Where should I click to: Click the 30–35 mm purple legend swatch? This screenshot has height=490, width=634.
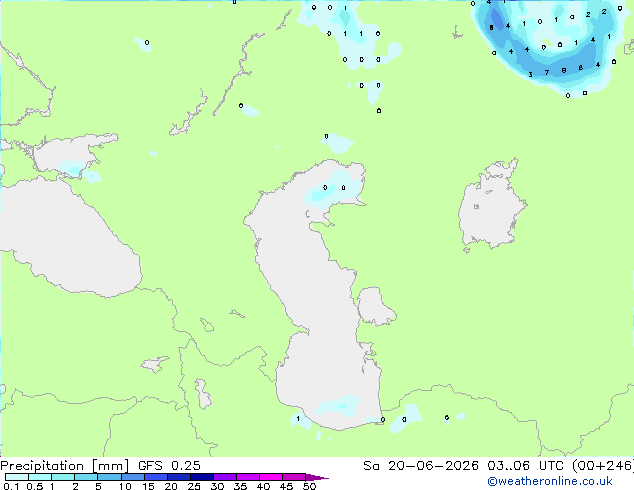(225, 477)
